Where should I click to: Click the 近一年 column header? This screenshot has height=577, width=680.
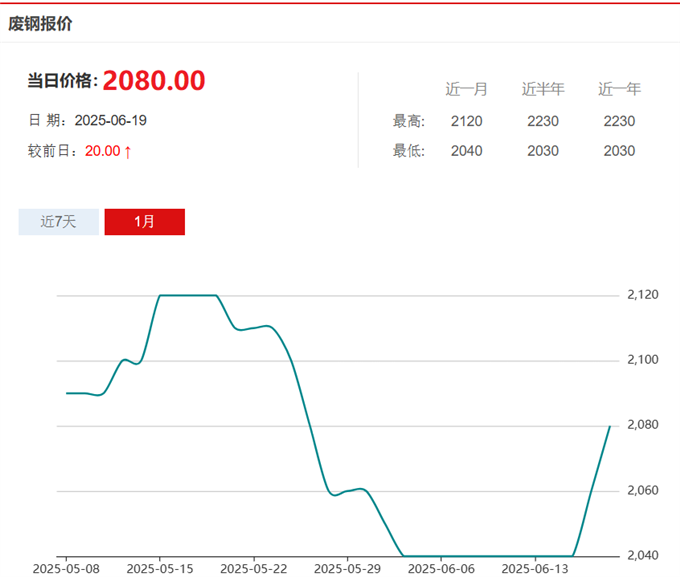click(619, 89)
